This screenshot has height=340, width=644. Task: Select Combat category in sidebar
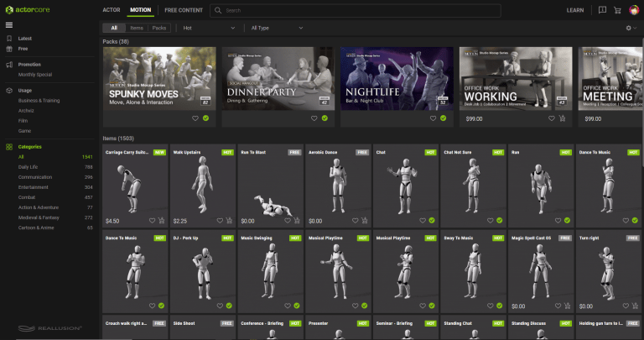pos(26,197)
